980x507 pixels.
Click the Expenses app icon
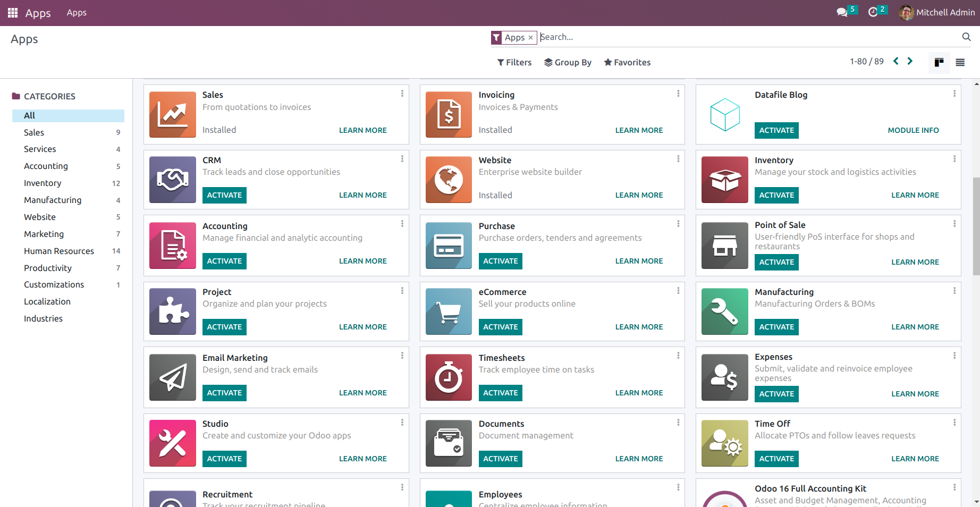coord(725,377)
